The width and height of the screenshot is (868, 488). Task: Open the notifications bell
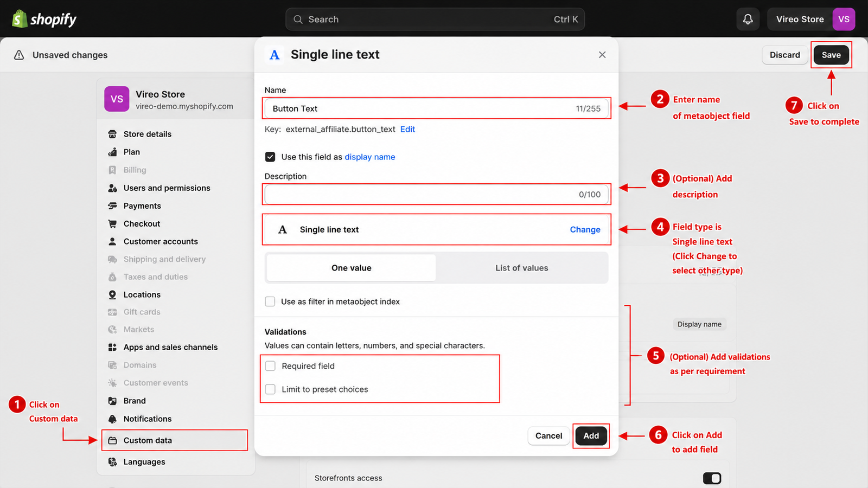748,19
